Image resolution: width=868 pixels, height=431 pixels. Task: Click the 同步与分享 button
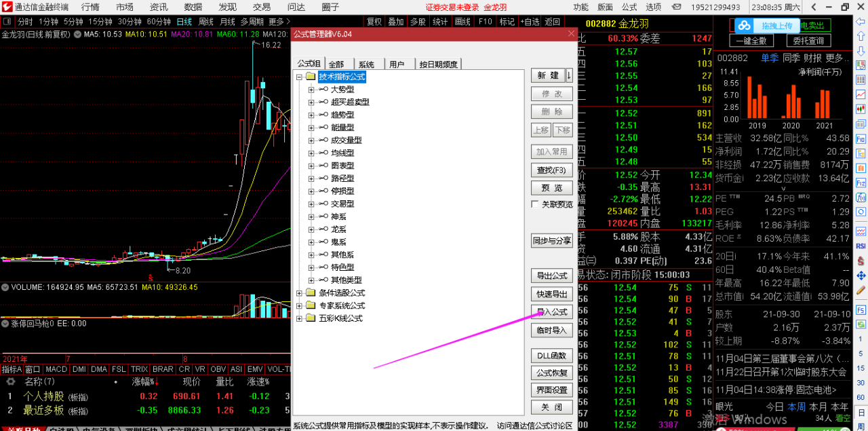[552, 240]
